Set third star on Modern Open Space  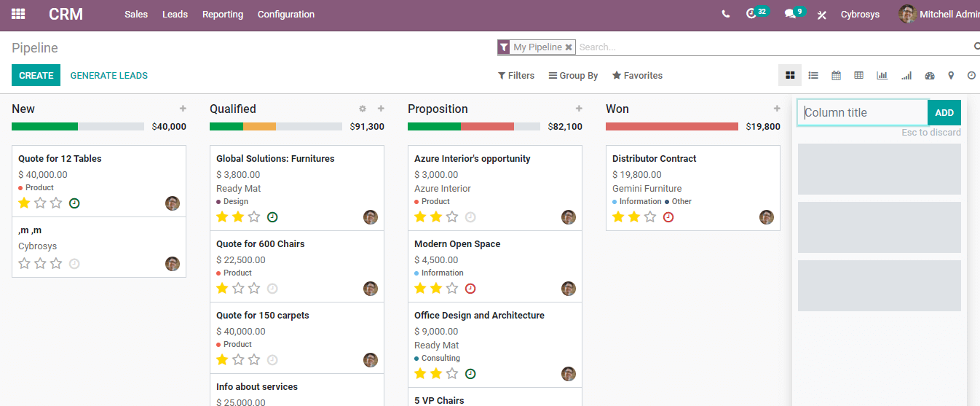(x=452, y=289)
